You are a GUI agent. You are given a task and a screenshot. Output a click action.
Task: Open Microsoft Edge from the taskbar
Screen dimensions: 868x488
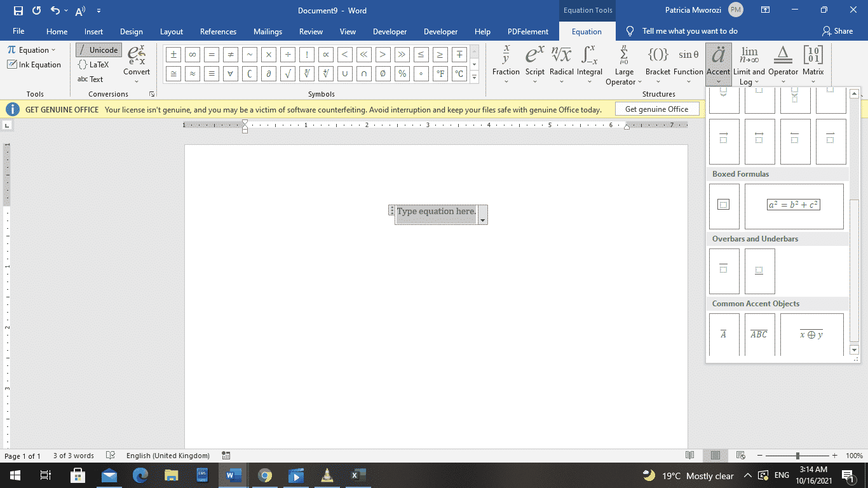[x=140, y=475]
